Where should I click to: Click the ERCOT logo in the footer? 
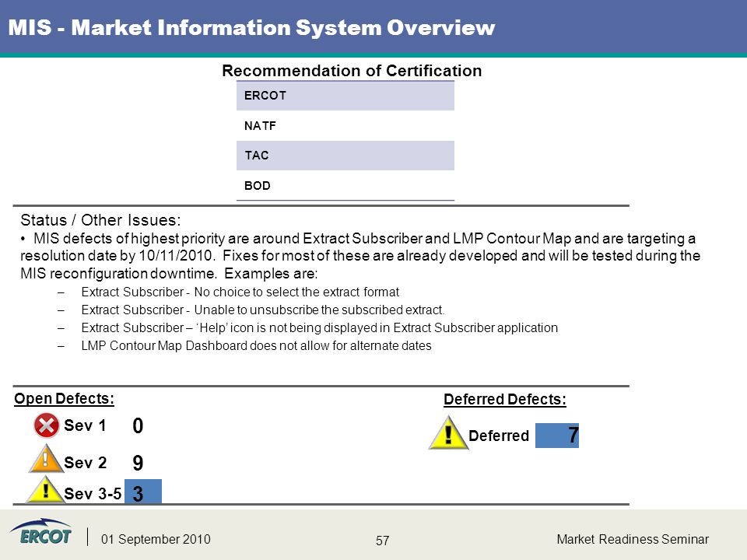pos(41,532)
